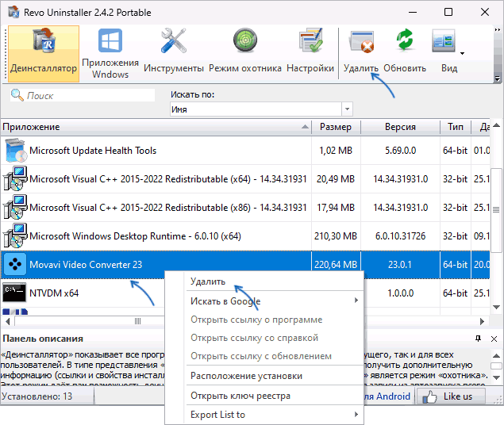Click the NTVDM x64 console icon
This screenshot has height=425, width=504.
(x=14, y=293)
